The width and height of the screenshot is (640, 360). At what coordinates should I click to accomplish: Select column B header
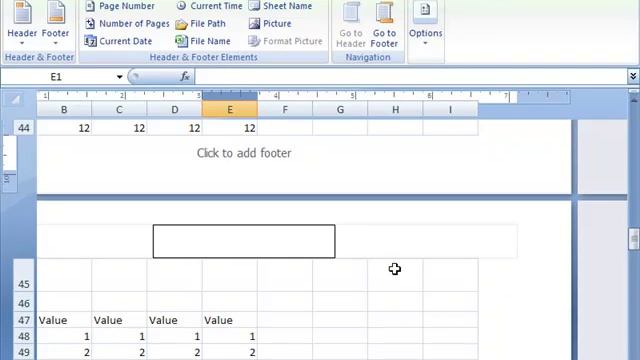[x=64, y=109]
